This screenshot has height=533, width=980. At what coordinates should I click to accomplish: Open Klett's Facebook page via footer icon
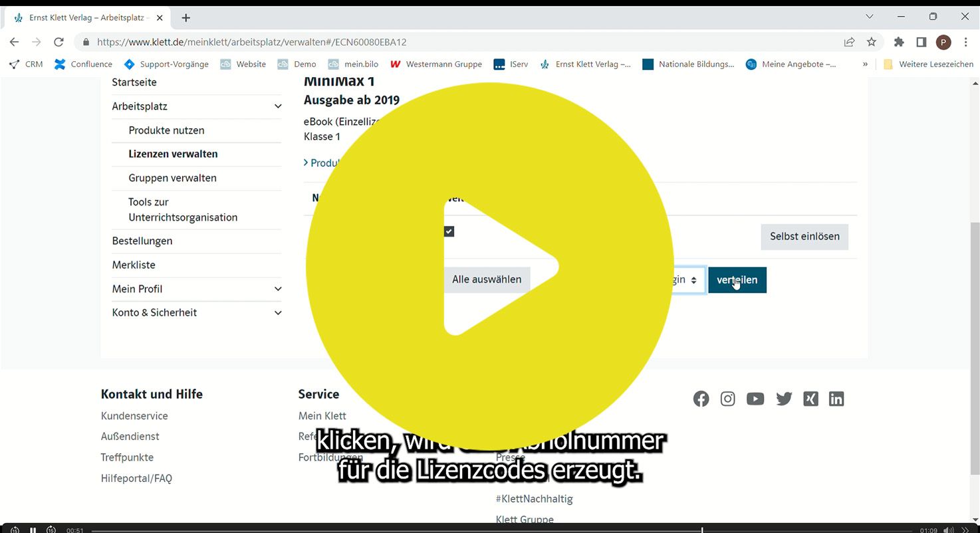pos(701,399)
